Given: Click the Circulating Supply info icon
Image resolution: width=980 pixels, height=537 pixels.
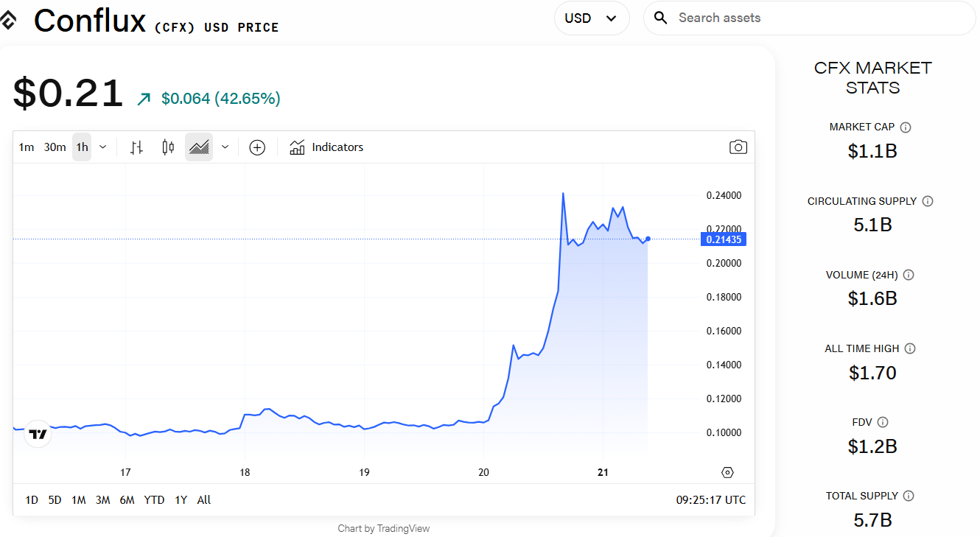Looking at the screenshot, I should click(x=928, y=201).
